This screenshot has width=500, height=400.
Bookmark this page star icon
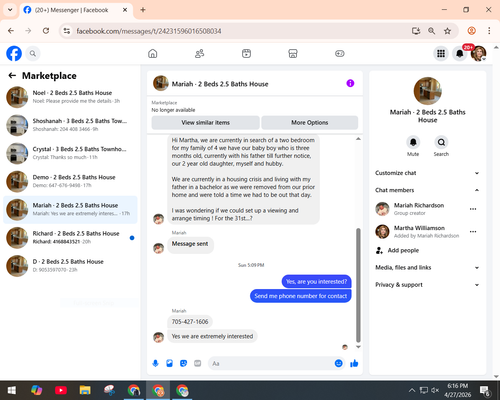point(447,31)
